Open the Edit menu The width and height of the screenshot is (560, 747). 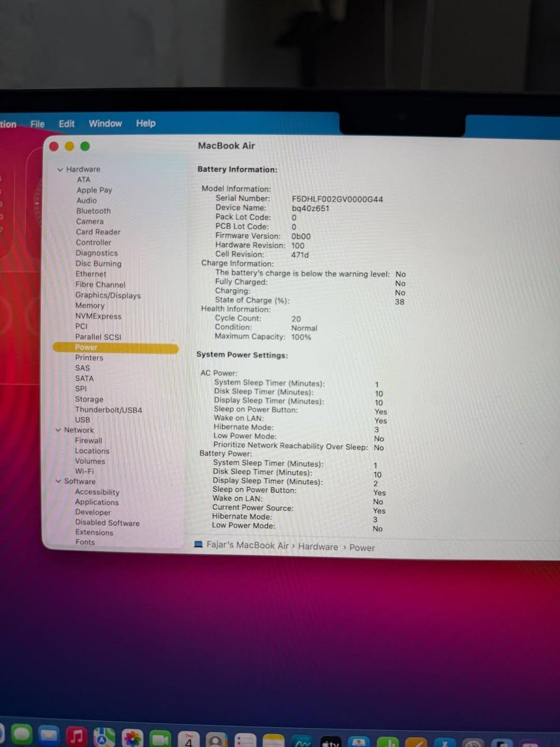coord(67,123)
